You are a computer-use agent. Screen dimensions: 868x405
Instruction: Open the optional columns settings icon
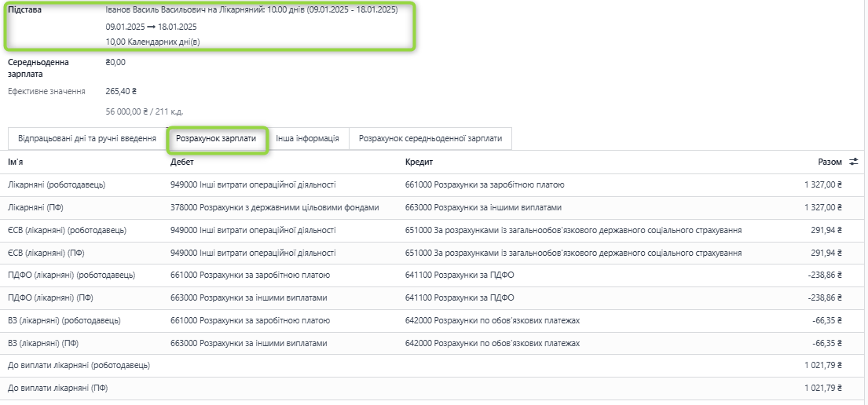[x=854, y=162]
